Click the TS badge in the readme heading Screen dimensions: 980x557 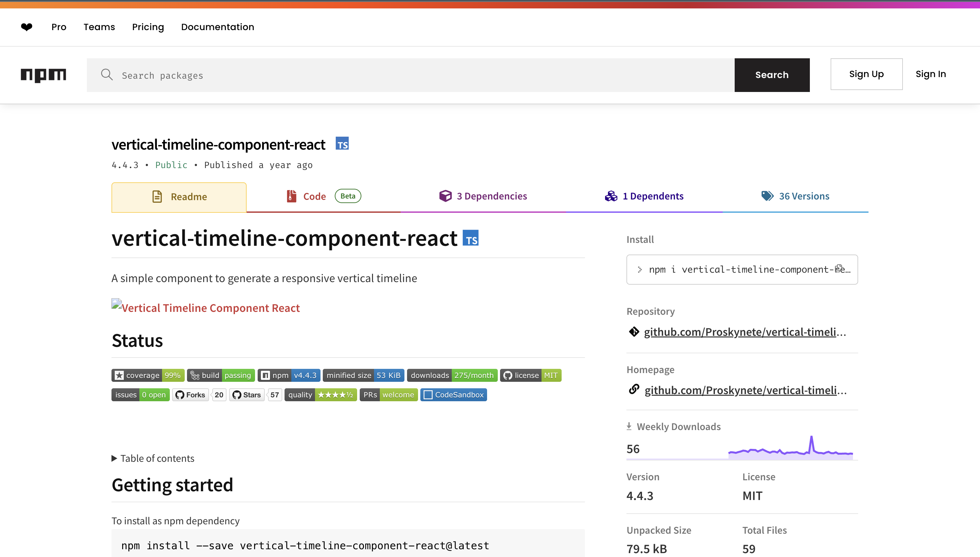(x=471, y=238)
